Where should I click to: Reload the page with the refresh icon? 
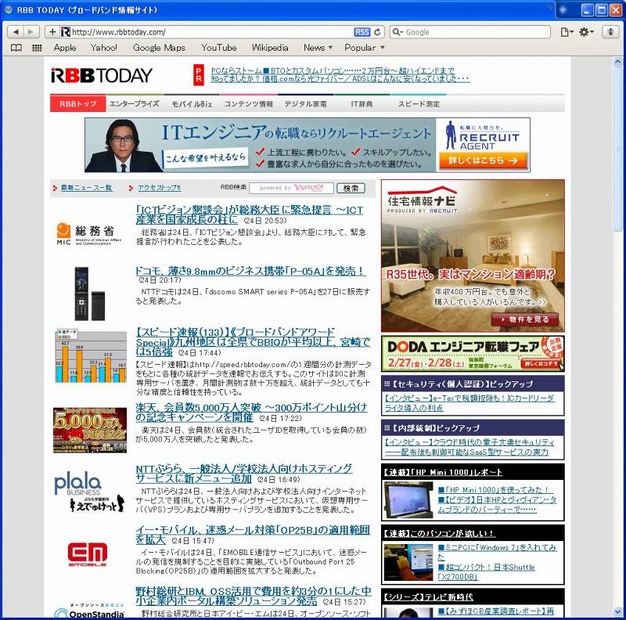pyautogui.click(x=377, y=32)
